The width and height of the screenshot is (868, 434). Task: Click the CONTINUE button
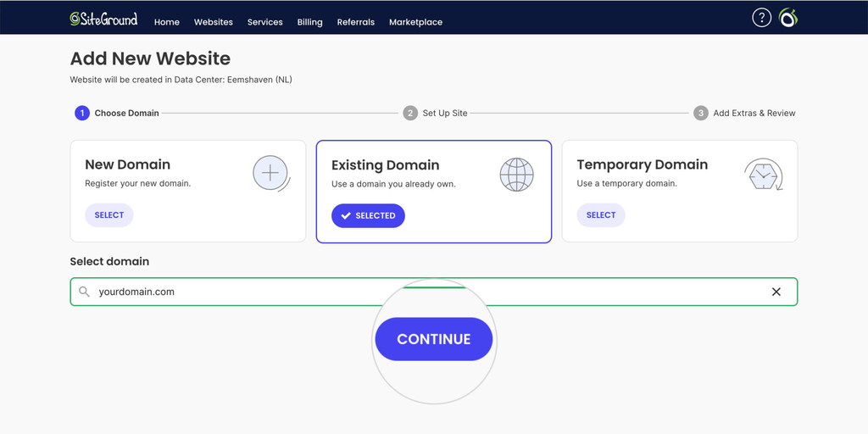click(x=434, y=339)
